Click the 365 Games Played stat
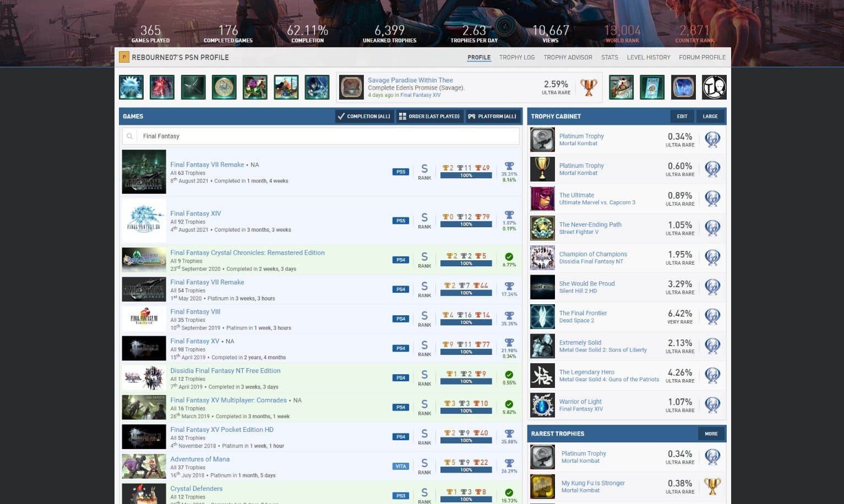Viewport: 844px width, 504px height. click(x=150, y=33)
